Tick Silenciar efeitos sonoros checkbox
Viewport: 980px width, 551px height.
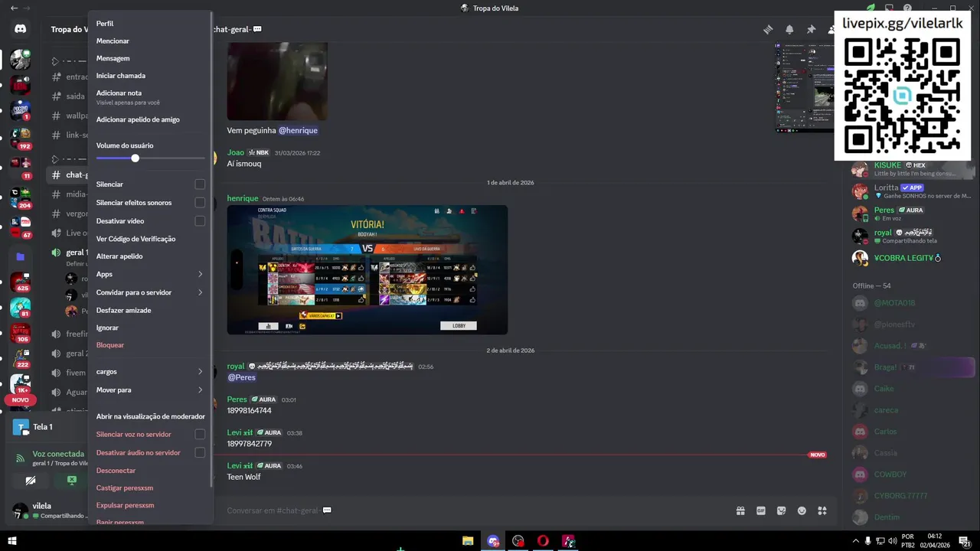point(200,203)
